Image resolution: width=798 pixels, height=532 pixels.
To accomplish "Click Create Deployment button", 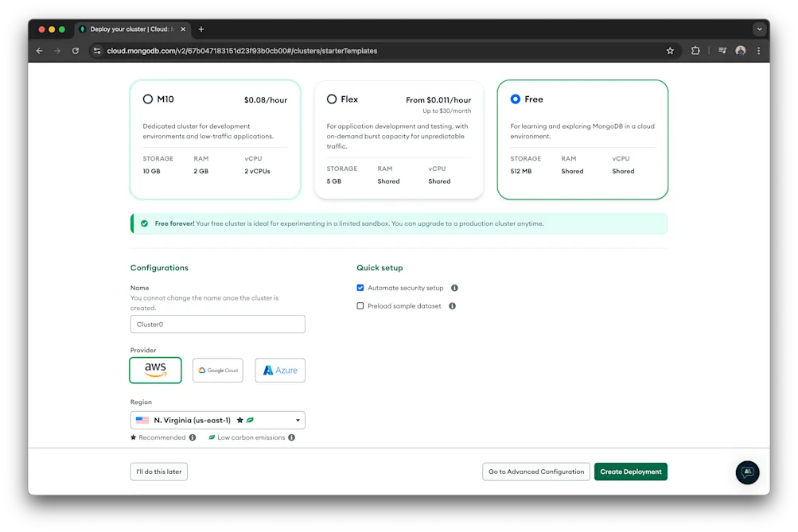I will (x=631, y=472).
